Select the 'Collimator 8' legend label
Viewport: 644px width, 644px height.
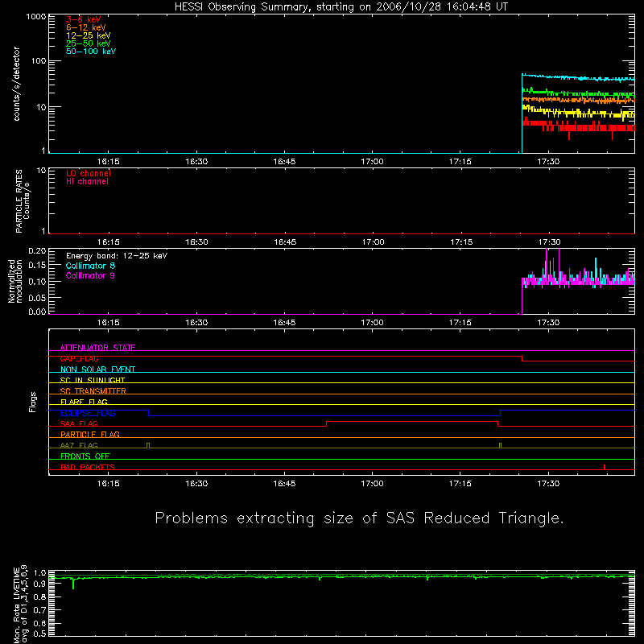coord(90,266)
